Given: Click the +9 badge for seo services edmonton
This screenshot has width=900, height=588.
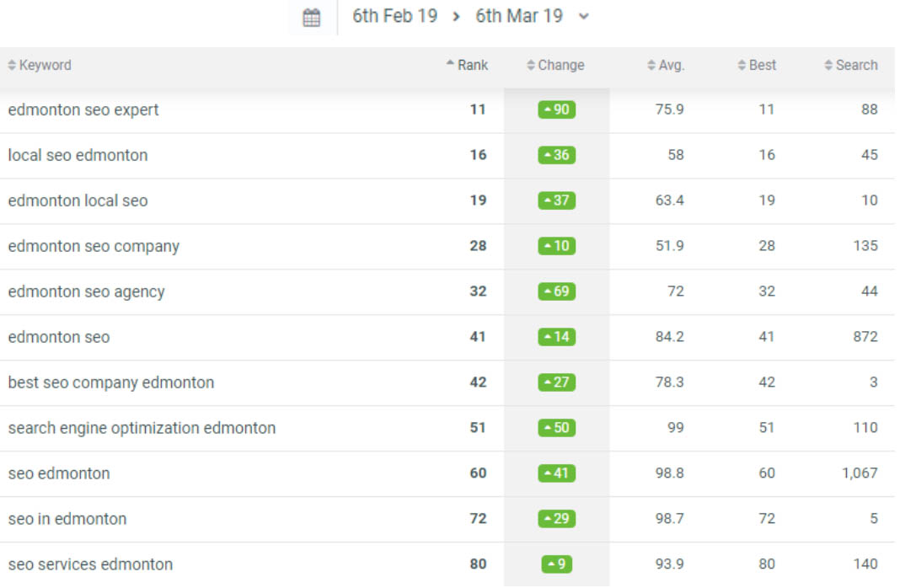Looking at the screenshot, I should click(x=557, y=564).
